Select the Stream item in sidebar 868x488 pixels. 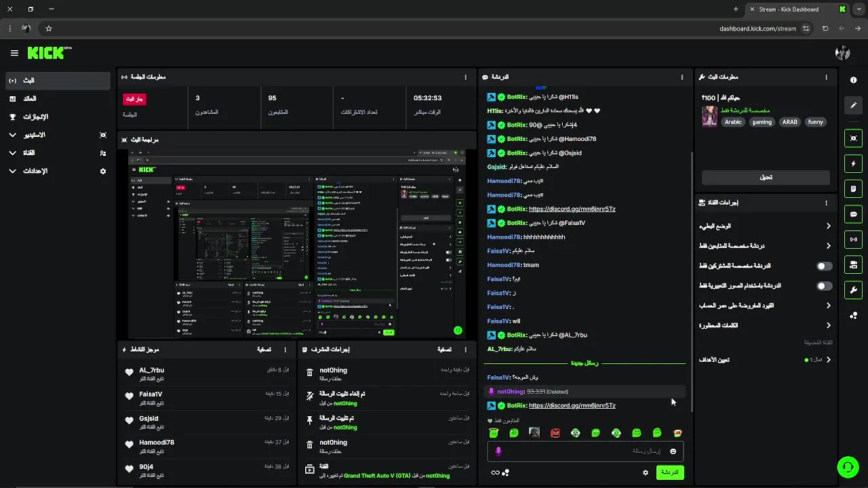58,81
